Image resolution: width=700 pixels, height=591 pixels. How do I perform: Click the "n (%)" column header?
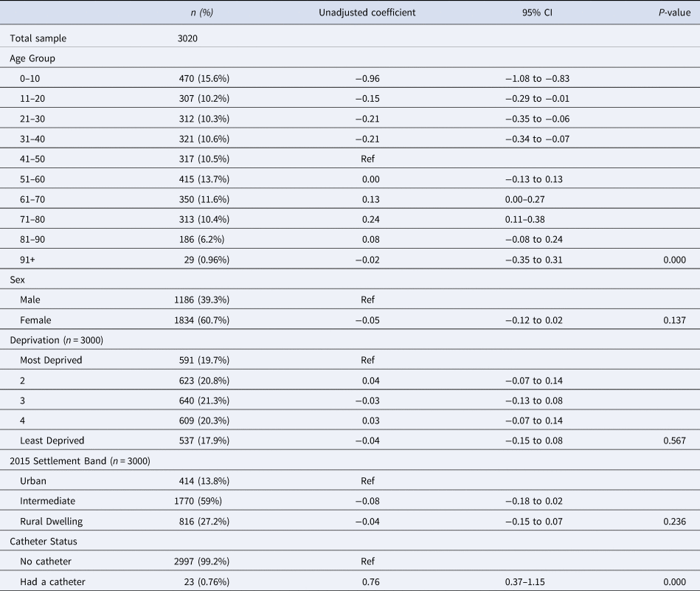coord(203,13)
